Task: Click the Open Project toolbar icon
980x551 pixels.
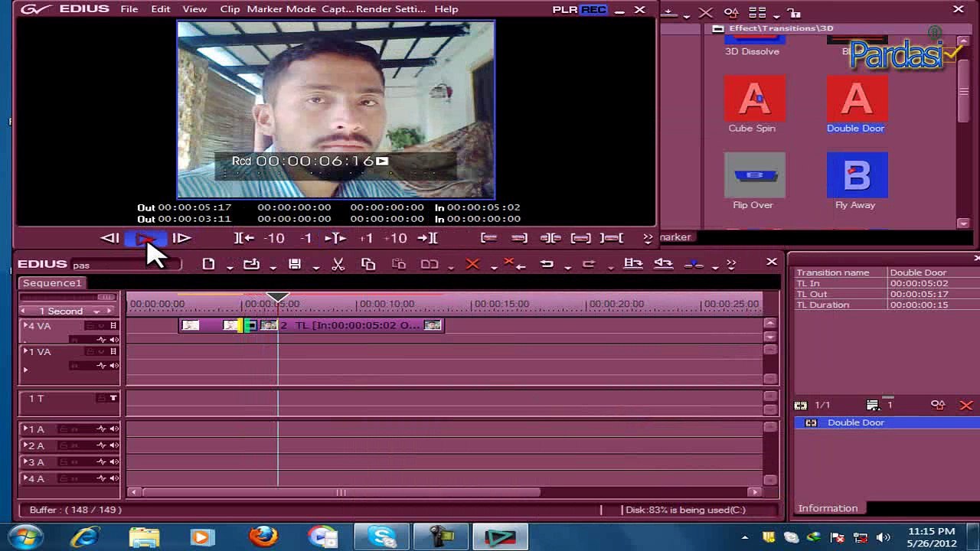Action: pos(251,264)
